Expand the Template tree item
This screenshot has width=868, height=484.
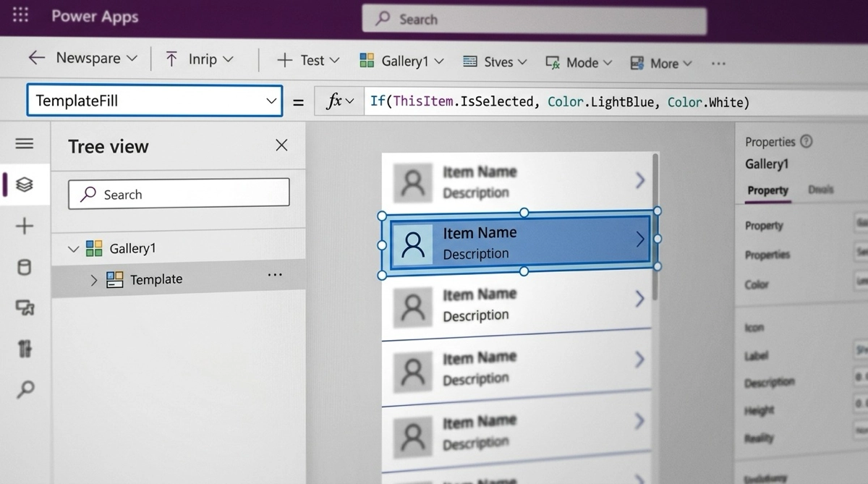[x=93, y=280]
